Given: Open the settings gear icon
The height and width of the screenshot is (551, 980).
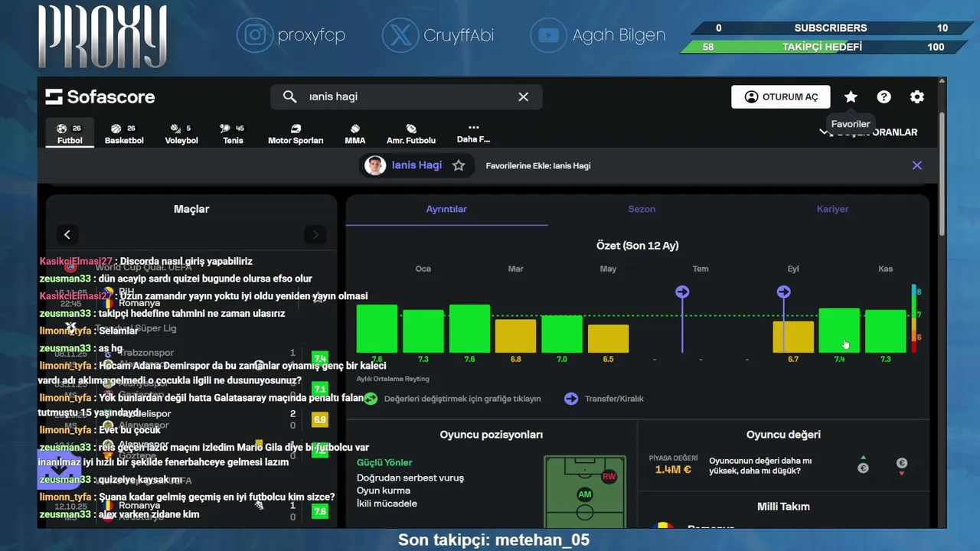Looking at the screenshot, I should pyautogui.click(x=917, y=96).
